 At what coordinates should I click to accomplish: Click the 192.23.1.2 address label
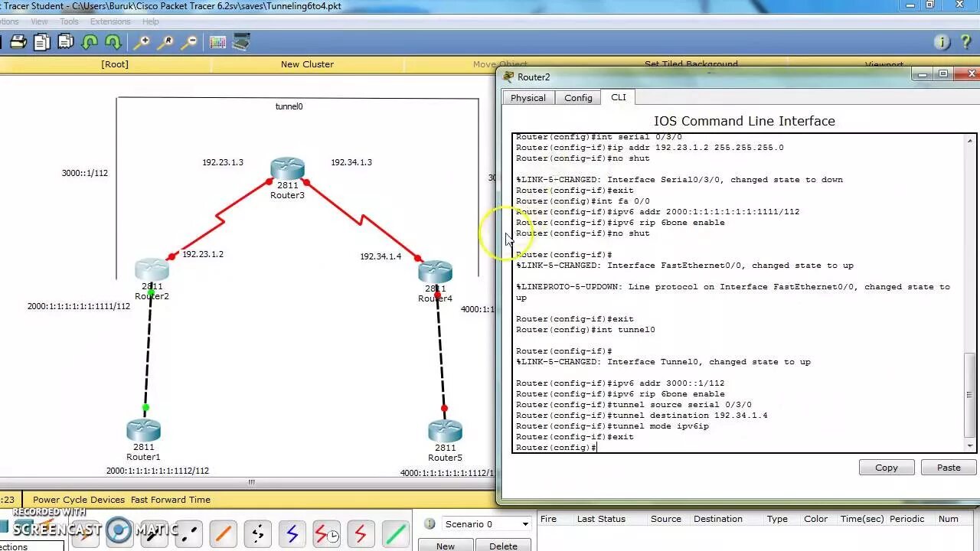[203, 254]
